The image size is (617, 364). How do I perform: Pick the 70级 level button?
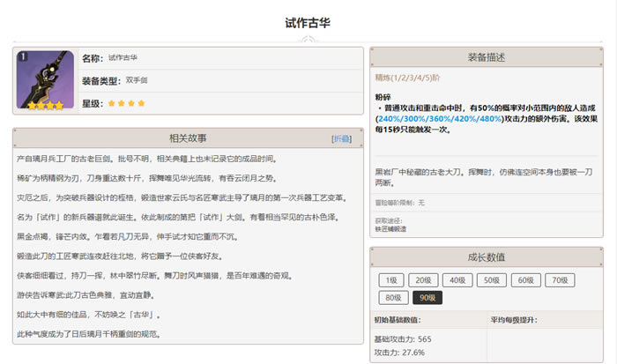click(x=558, y=280)
